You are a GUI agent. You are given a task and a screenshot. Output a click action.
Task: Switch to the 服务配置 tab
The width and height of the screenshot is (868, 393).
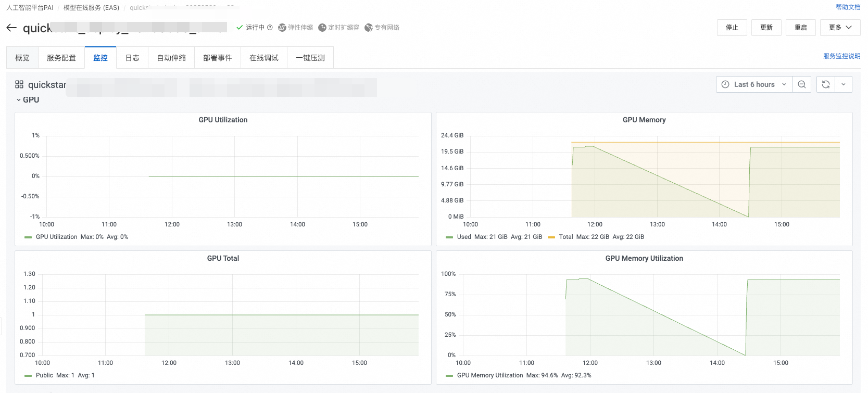tap(61, 58)
